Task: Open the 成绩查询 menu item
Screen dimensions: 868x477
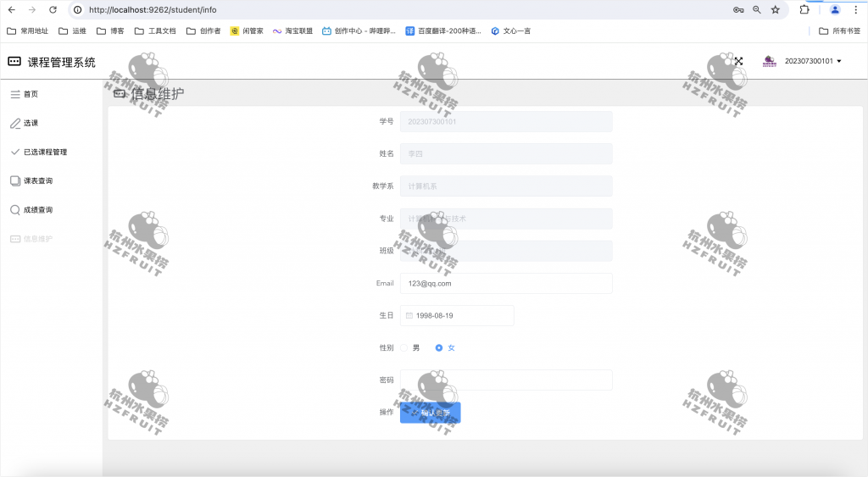Action: 52,210
